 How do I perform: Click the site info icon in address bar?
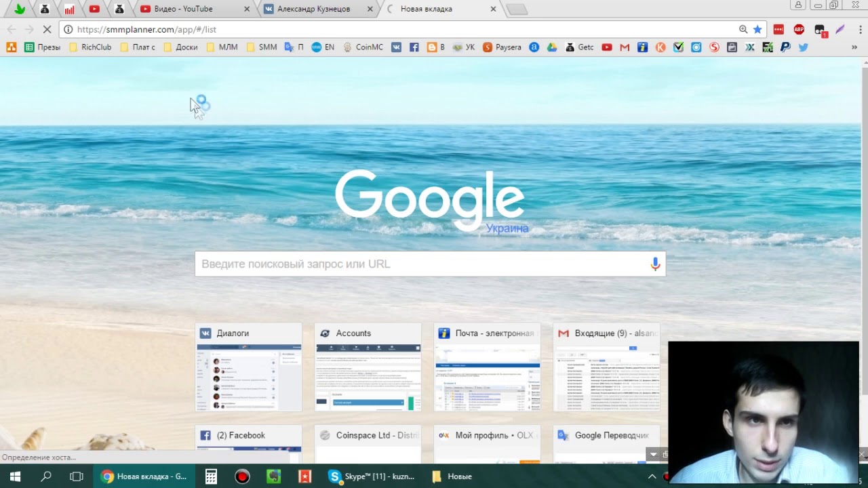click(x=68, y=29)
